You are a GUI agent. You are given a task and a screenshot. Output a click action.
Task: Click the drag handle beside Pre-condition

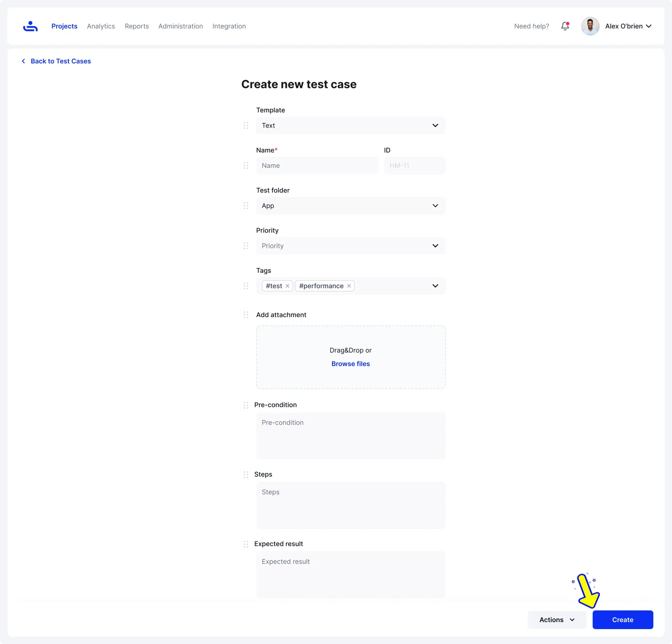coord(246,405)
